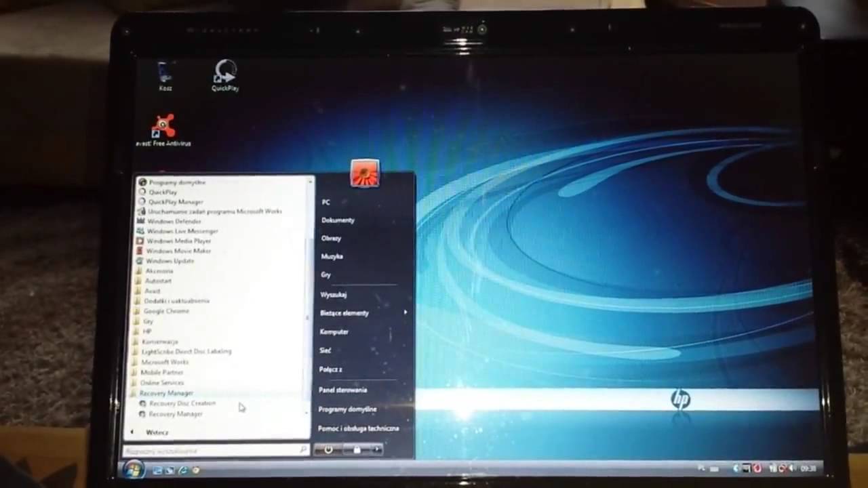Image resolution: width=868 pixels, height=488 pixels.
Task: Expand the Google Chrome folder
Action: pos(162,311)
